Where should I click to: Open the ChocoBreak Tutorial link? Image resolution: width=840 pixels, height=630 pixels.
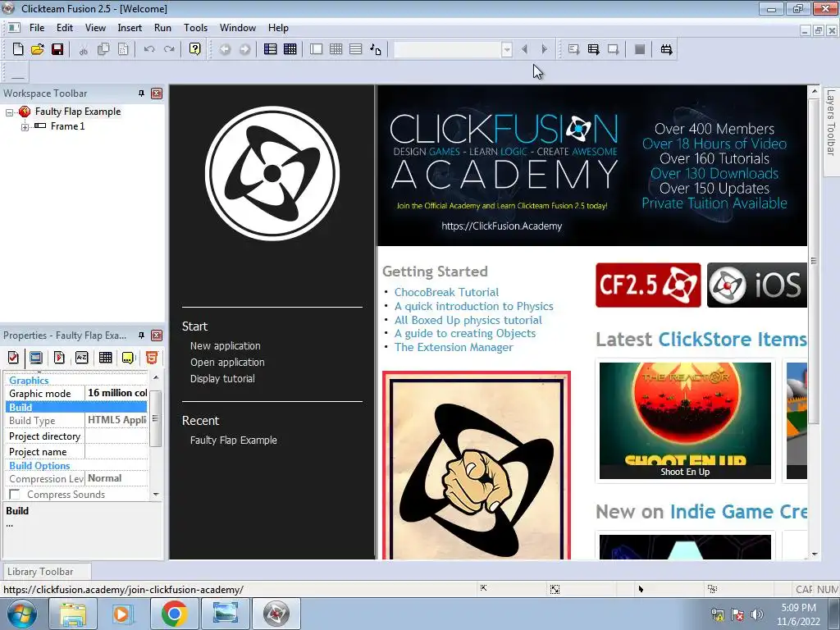click(447, 293)
